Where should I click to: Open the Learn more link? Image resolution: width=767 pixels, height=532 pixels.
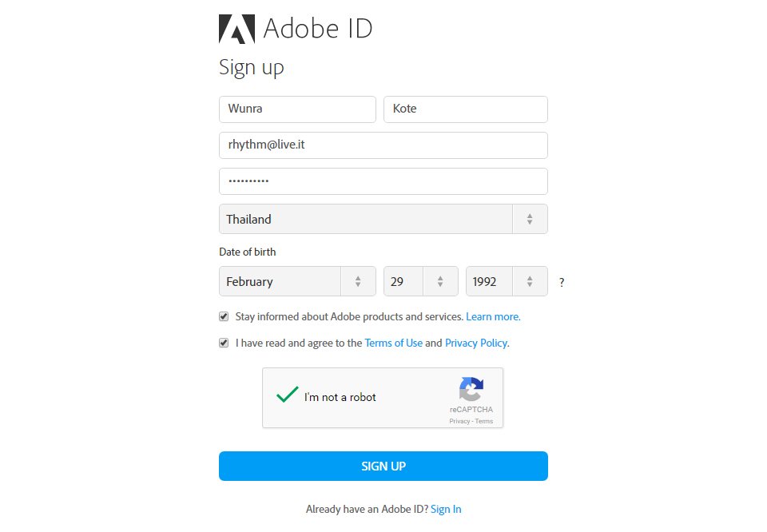(x=493, y=316)
